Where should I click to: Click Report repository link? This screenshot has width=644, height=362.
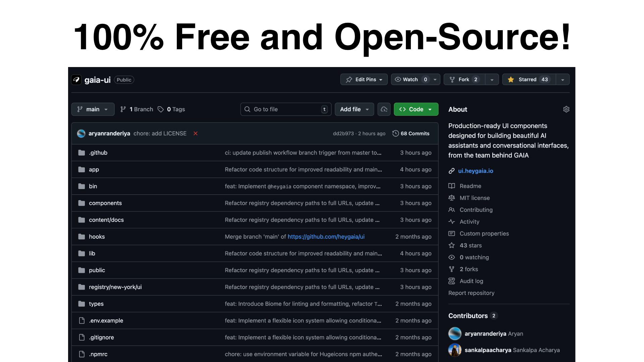pyautogui.click(x=471, y=293)
